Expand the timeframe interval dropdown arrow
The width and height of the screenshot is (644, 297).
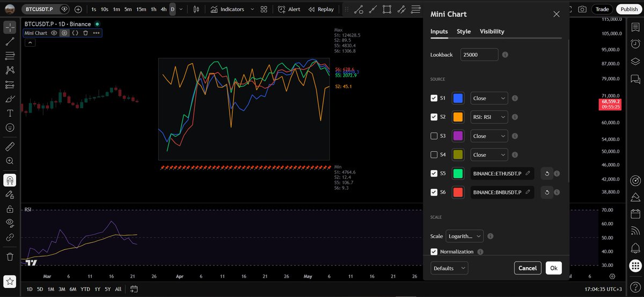coord(180,9)
